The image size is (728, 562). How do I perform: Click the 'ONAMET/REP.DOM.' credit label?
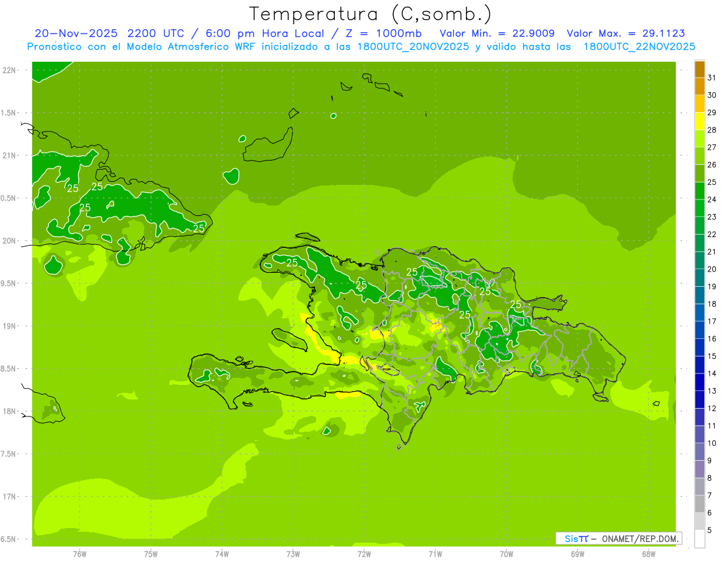pos(640,538)
